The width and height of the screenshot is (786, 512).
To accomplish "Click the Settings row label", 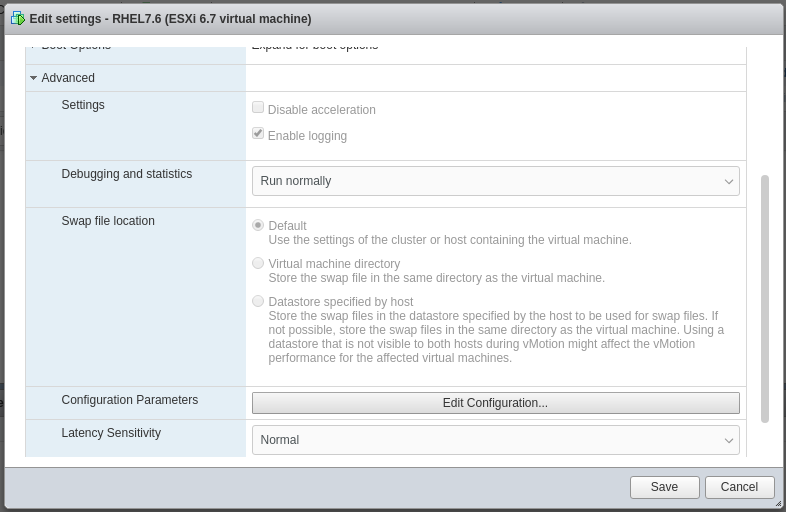I will (83, 105).
